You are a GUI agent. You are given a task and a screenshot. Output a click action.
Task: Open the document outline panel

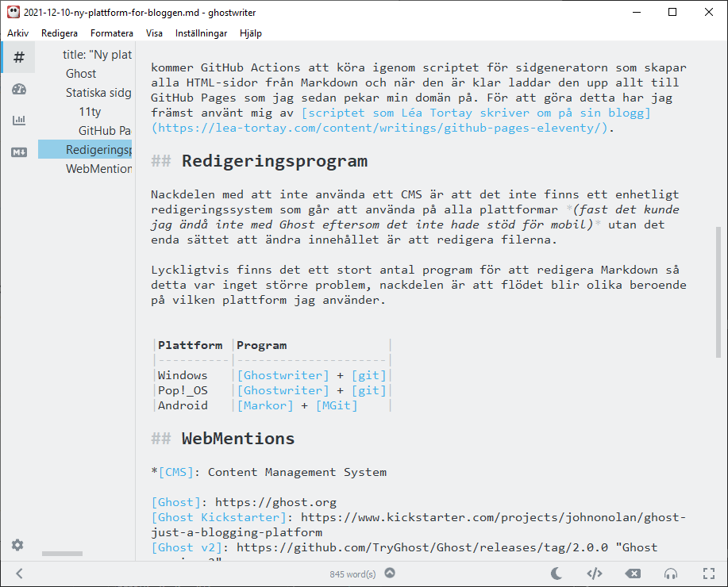(16, 57)
